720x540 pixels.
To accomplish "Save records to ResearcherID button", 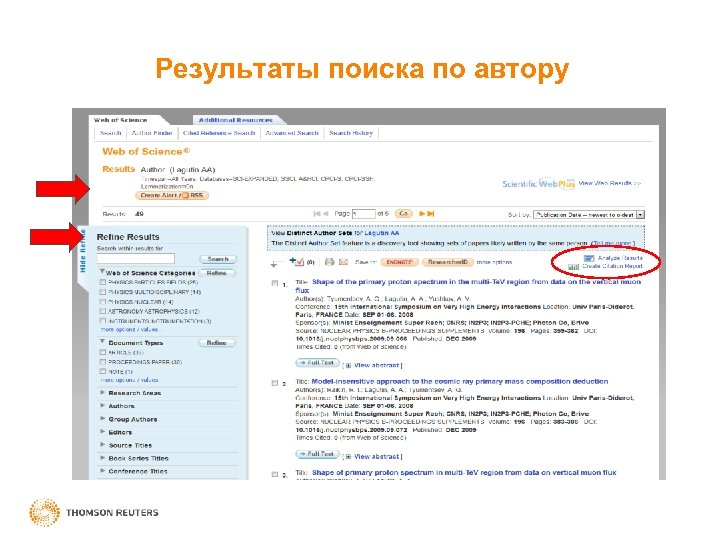I will 447,262.
